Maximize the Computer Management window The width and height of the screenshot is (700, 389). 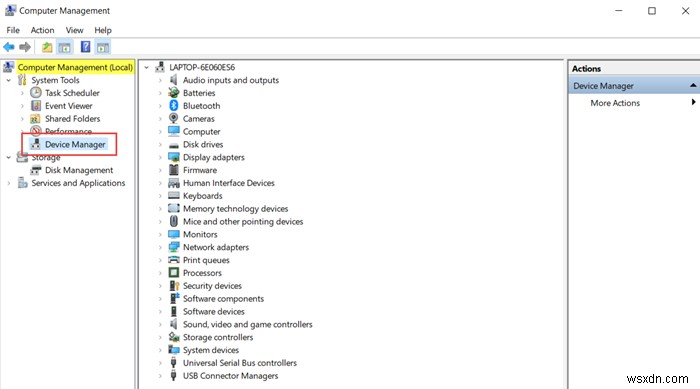click(652, 11)
